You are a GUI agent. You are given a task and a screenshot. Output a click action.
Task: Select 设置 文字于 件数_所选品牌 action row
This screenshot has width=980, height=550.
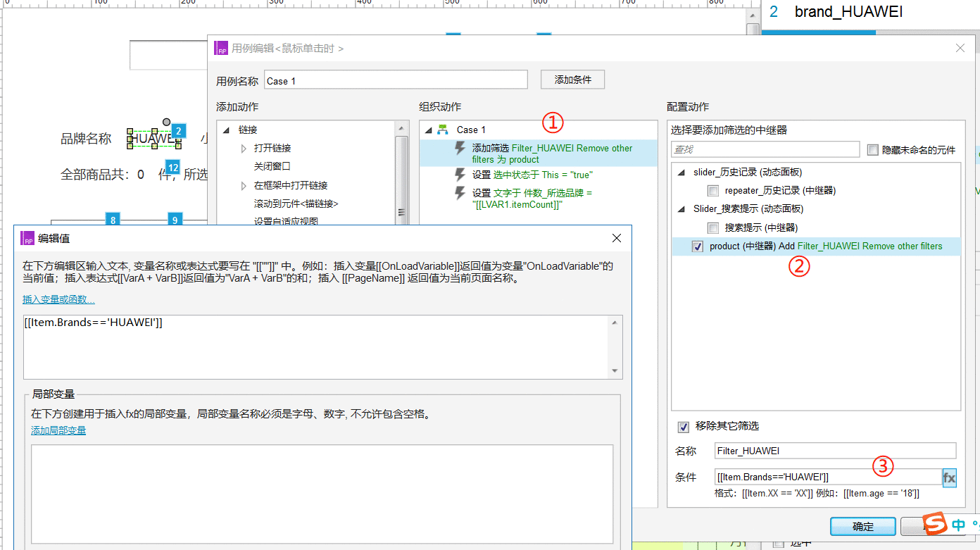coord(539,198)
